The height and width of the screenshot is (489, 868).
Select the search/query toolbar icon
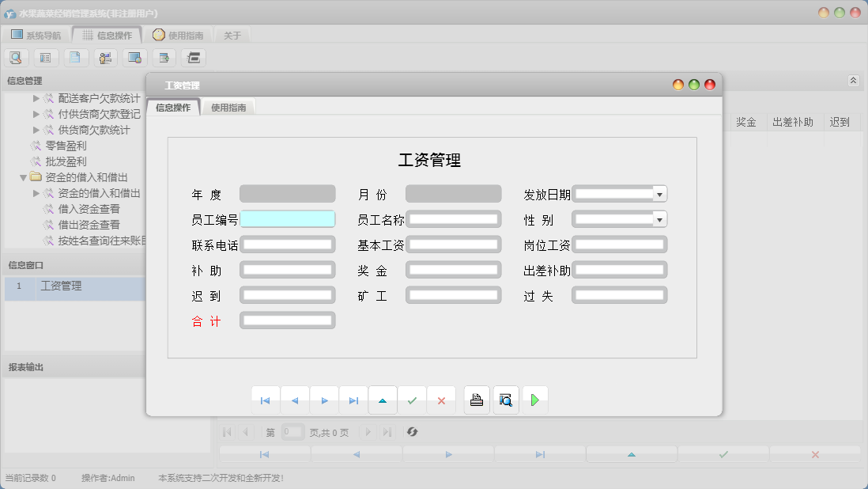pos(16,57)
